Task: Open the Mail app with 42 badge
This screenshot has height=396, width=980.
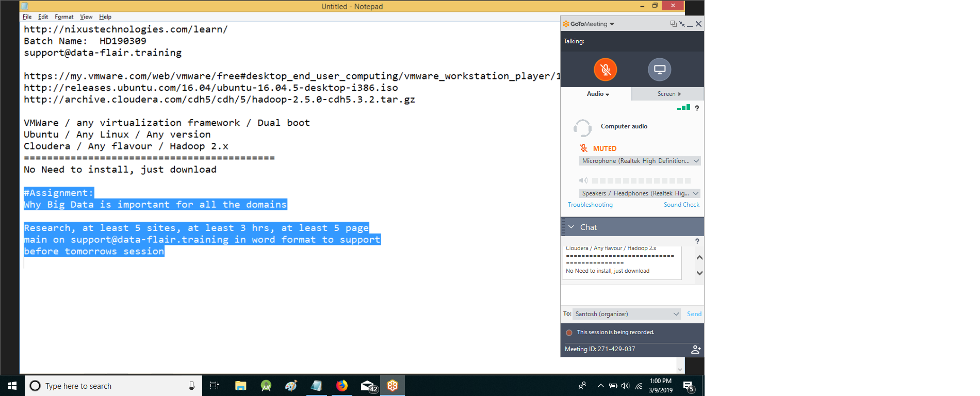Action: click(368, 386)
